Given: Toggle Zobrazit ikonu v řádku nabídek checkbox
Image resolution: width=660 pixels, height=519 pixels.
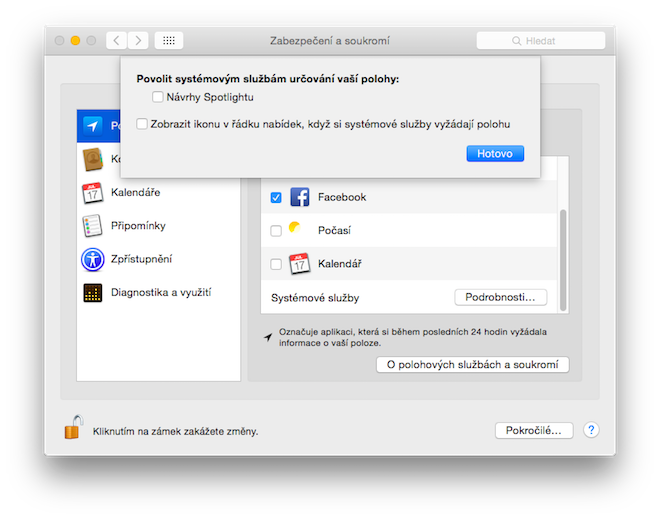Looking at the screenshot, I should pyautogui.click(x=142, y=124).
